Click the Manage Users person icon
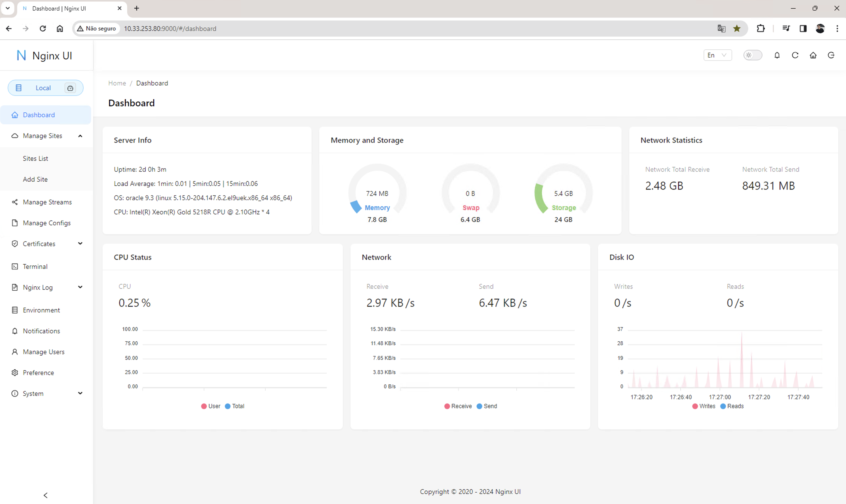 [15, 352]
